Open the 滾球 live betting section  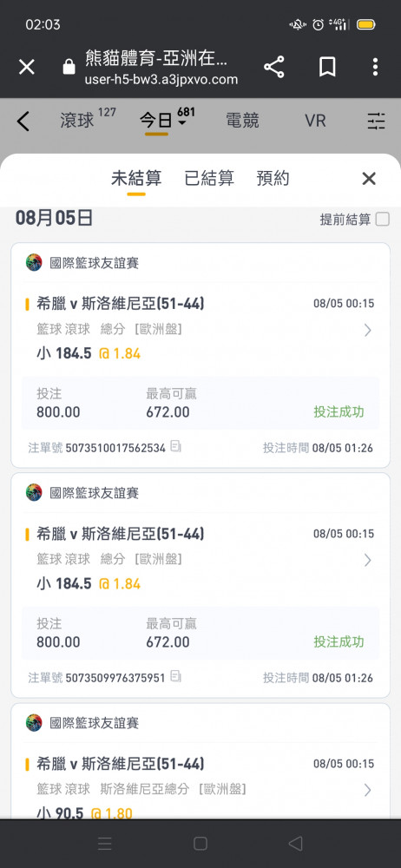[x=77, y=121]
